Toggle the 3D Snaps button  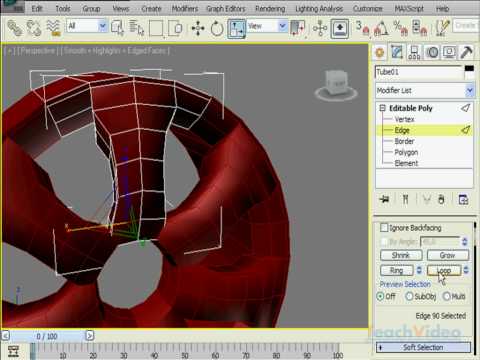pos(362,28)
